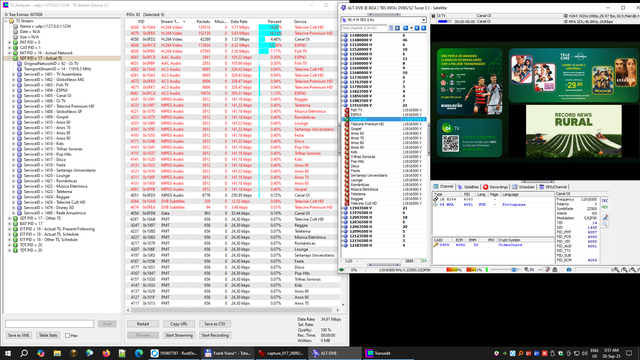Collapse SDT PID = 17 Actual TS node
This screenshot has width=640, height=360.
coord(9,58)
